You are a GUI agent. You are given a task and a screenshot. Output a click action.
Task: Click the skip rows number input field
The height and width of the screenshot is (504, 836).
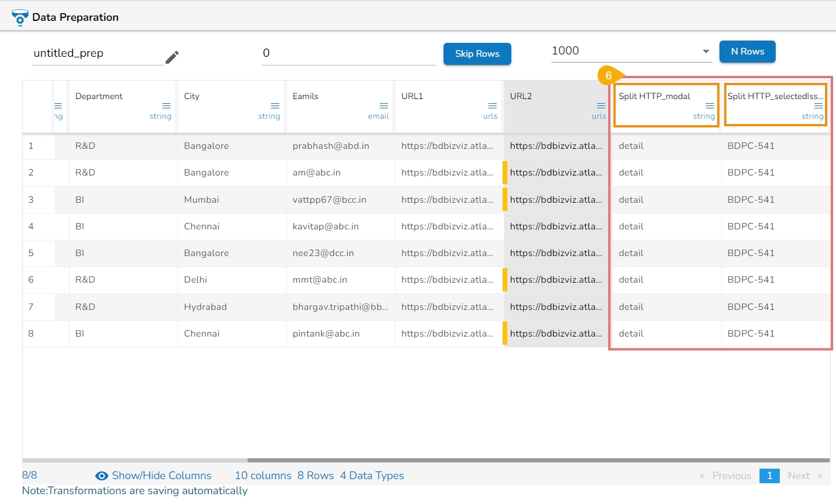(x=348, y=53)
